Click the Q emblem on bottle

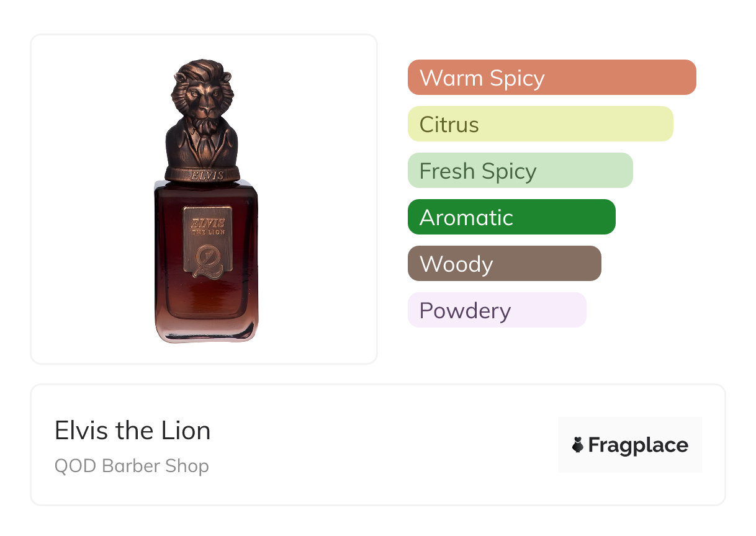click(207, 261)
